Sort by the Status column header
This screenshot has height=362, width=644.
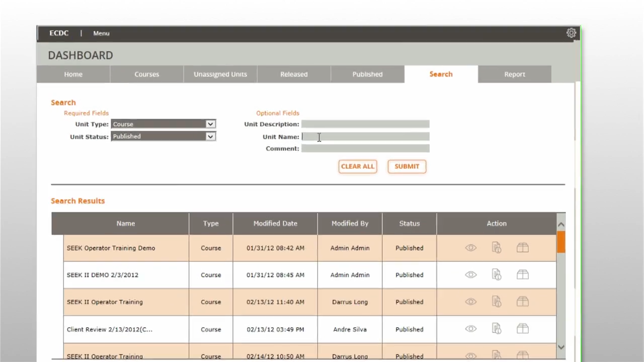(410, 223)
